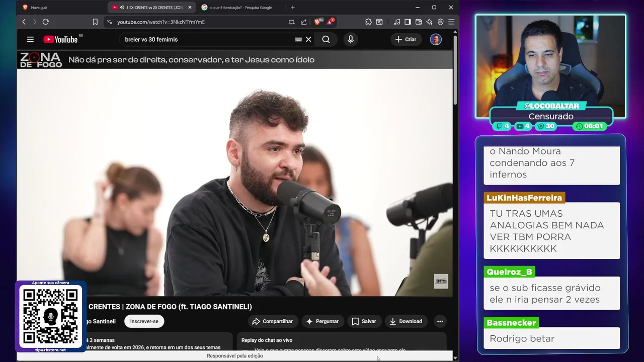Go to the YouTube home logo

60,39
